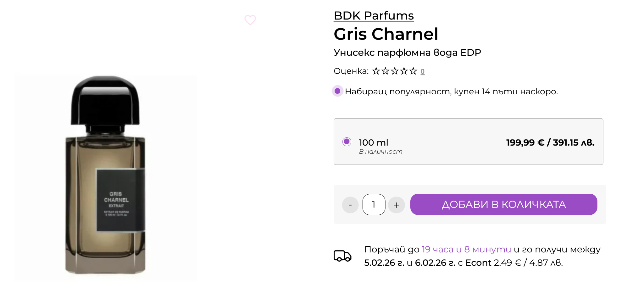Click the third rating star
This screenshot has height=304, width=644.
(395, 71)
